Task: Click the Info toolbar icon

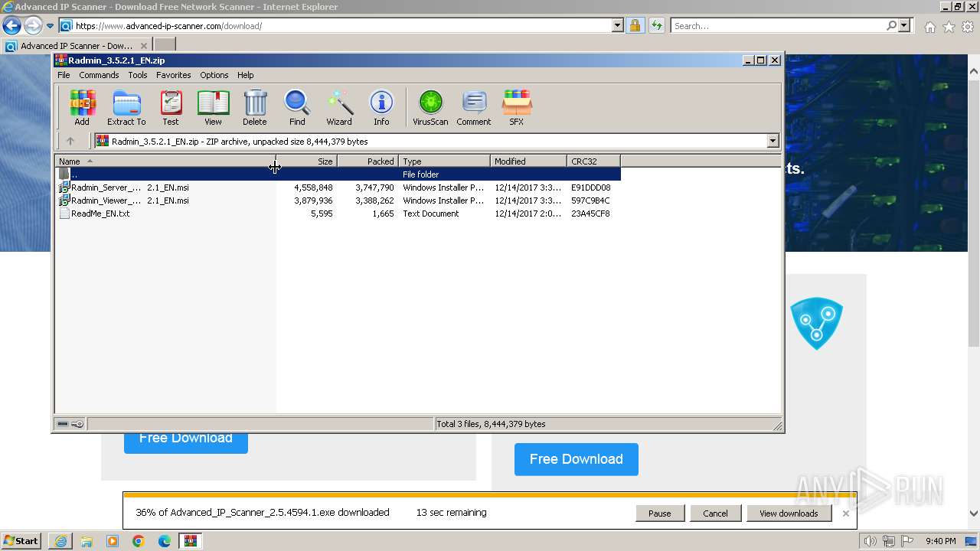Action: 381,107
